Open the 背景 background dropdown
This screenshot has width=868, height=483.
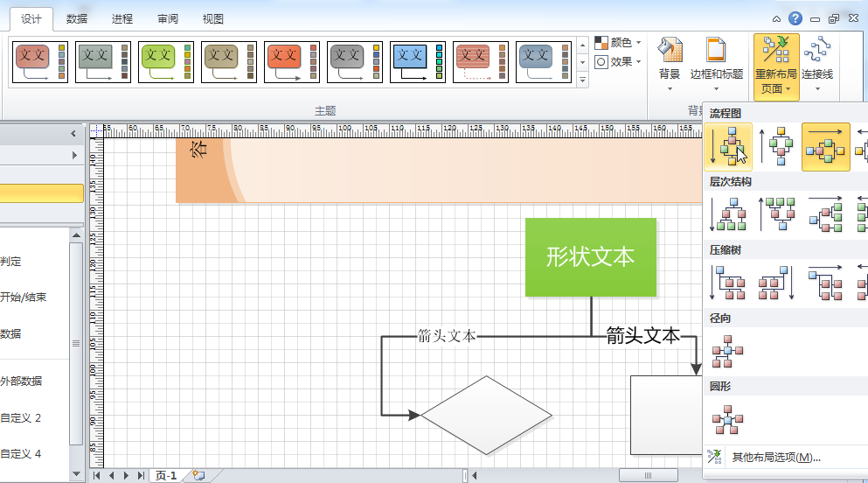point(670,64)
